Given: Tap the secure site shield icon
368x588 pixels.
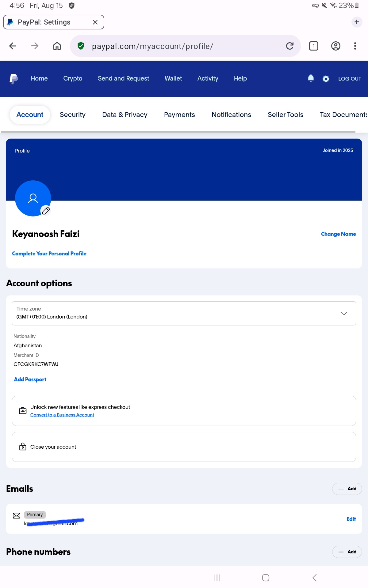Looking at the screenshot, I should (81, 46).
